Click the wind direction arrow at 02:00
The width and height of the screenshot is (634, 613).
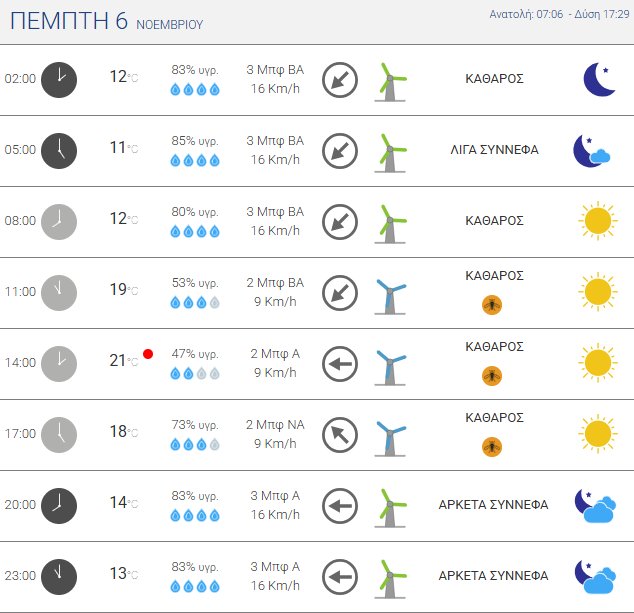(x=340, y=79)
